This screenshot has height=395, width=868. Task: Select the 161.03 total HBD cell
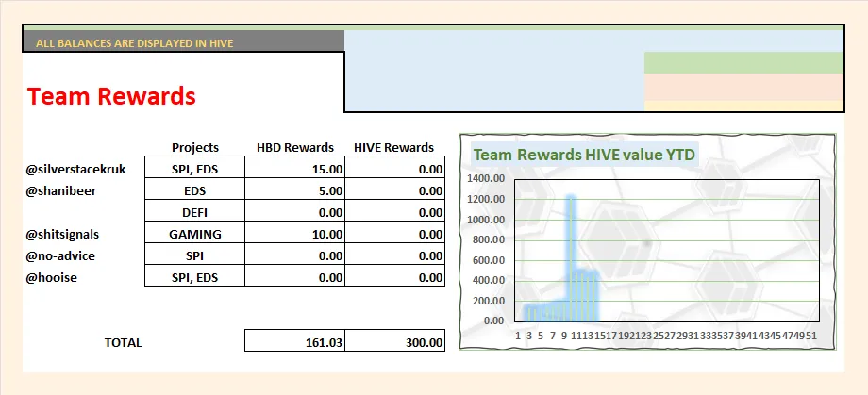[x=294, y=340]
